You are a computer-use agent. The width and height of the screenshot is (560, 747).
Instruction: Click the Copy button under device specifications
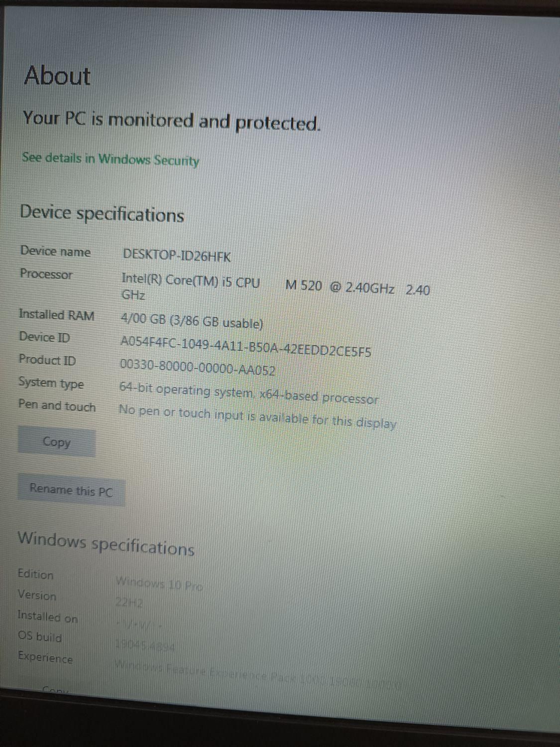[x=56, y=442]
